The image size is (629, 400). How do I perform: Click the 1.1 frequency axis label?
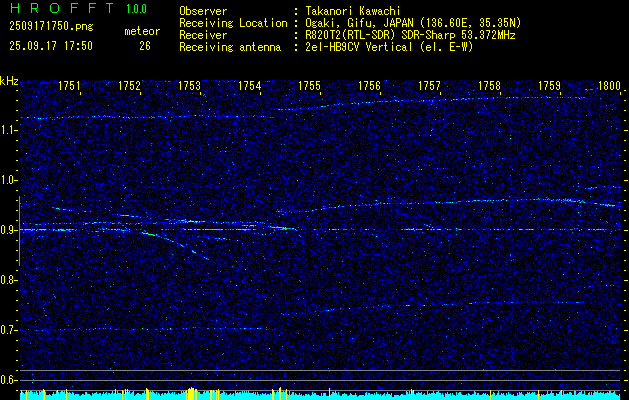[x=9, y=130]
